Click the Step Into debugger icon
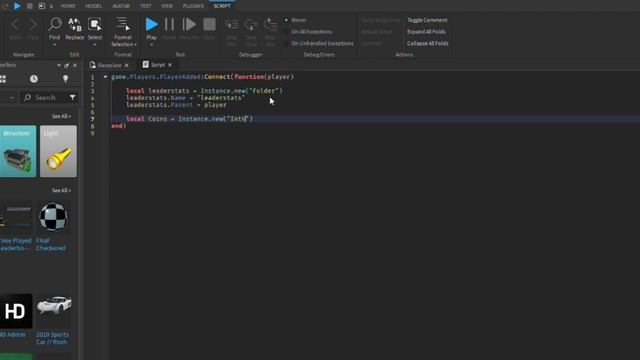 tap(231, 24)
